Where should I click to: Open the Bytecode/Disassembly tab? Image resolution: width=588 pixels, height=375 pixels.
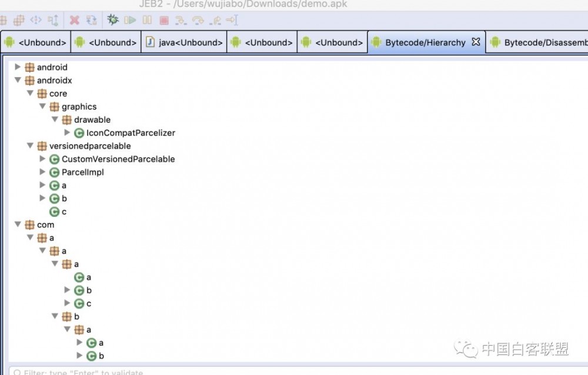pyautogui.click(x=537, y=42)
